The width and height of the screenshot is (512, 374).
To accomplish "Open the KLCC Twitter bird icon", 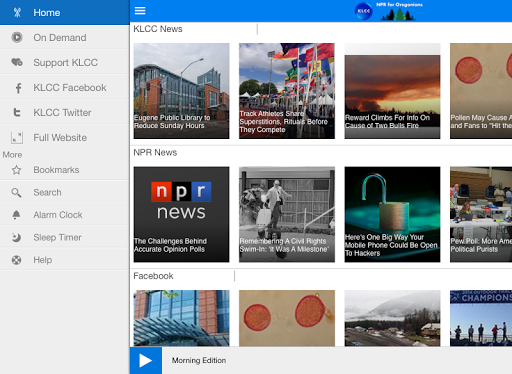I will pos(17,112).
